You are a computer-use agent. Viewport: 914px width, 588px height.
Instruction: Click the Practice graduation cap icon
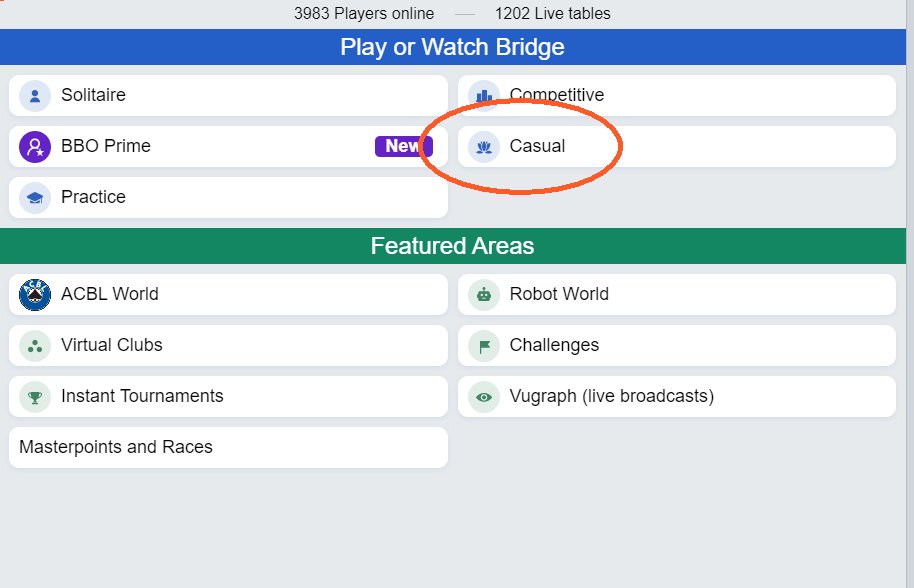pos(35,198)
